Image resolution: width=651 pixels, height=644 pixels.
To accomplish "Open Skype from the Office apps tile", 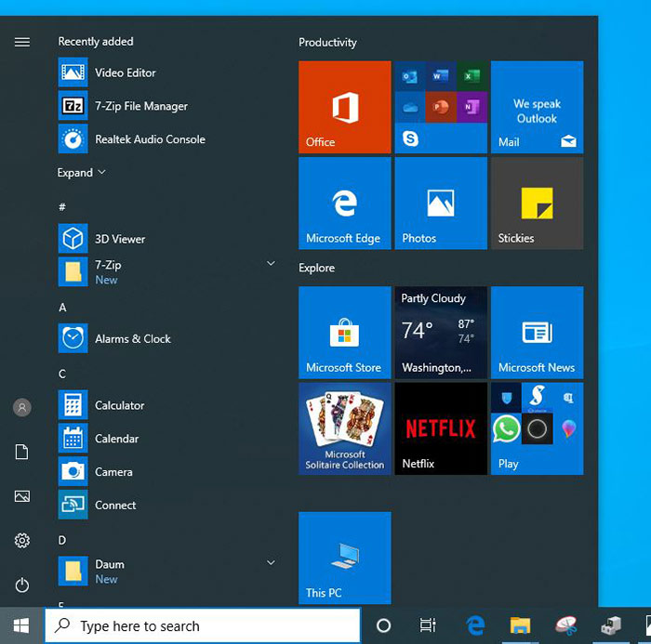I will [410, 138].
